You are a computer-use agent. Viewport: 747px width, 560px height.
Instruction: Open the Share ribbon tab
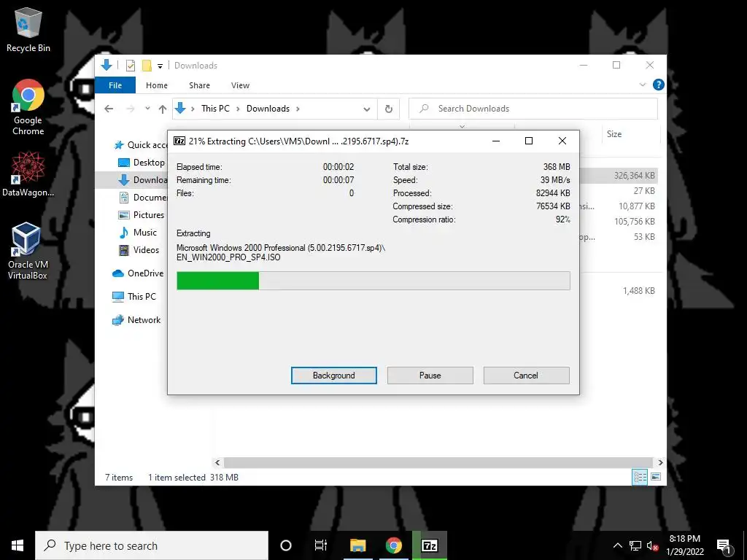tap(199, 85)
